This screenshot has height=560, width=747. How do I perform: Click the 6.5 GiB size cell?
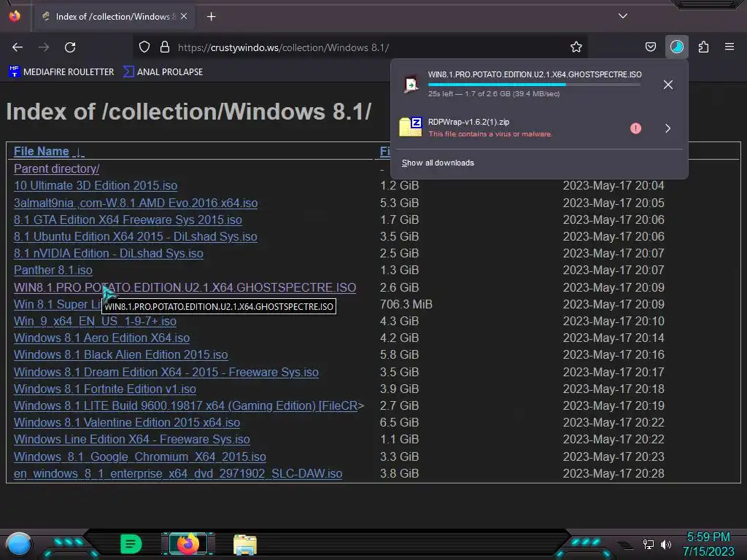(399, 422)
